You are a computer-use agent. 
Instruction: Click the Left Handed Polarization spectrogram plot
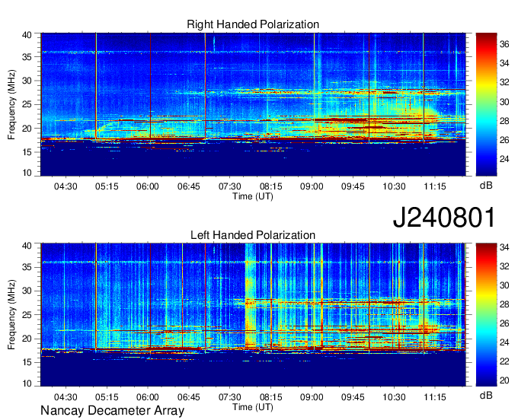click(253, 315)
